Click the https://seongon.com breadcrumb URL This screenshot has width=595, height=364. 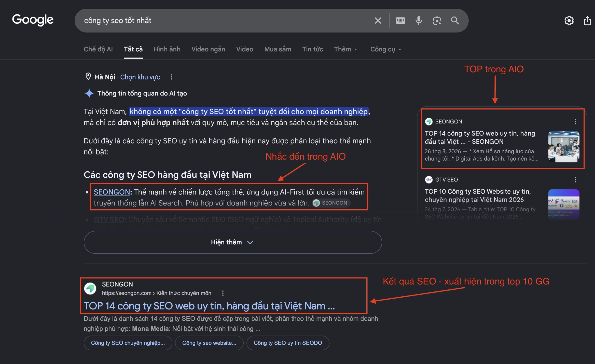(157, 293)
